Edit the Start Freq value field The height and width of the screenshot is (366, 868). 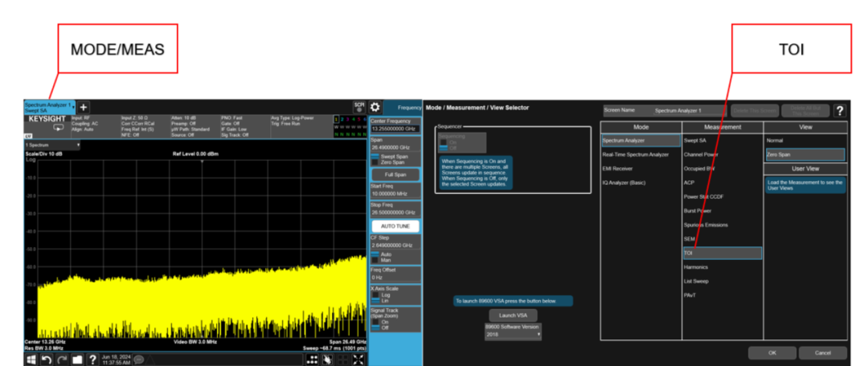point(395,194)
